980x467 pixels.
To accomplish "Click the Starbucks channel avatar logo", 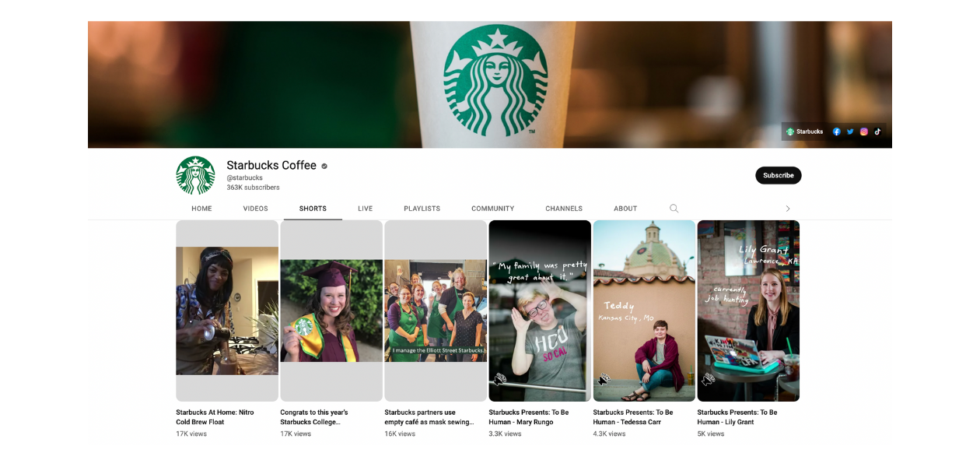I will (195, 175).
